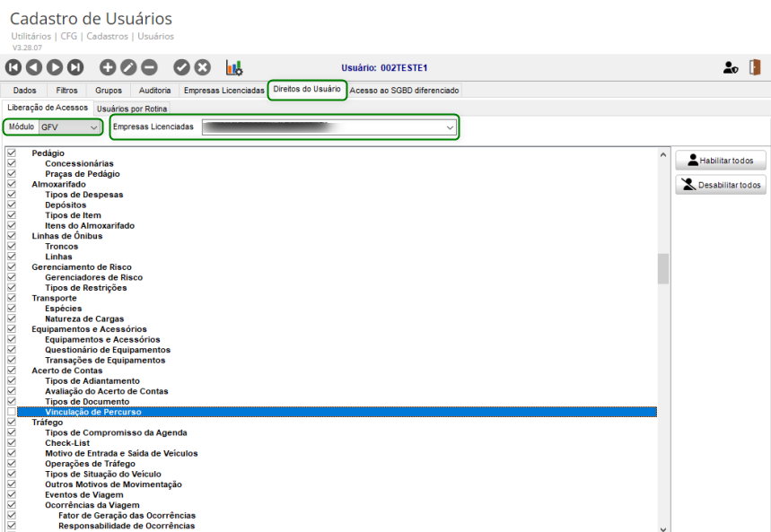Switch to Usuários por Rotina subtab
The width and height of the screenshot is (771, 532).
coord(132,109)
